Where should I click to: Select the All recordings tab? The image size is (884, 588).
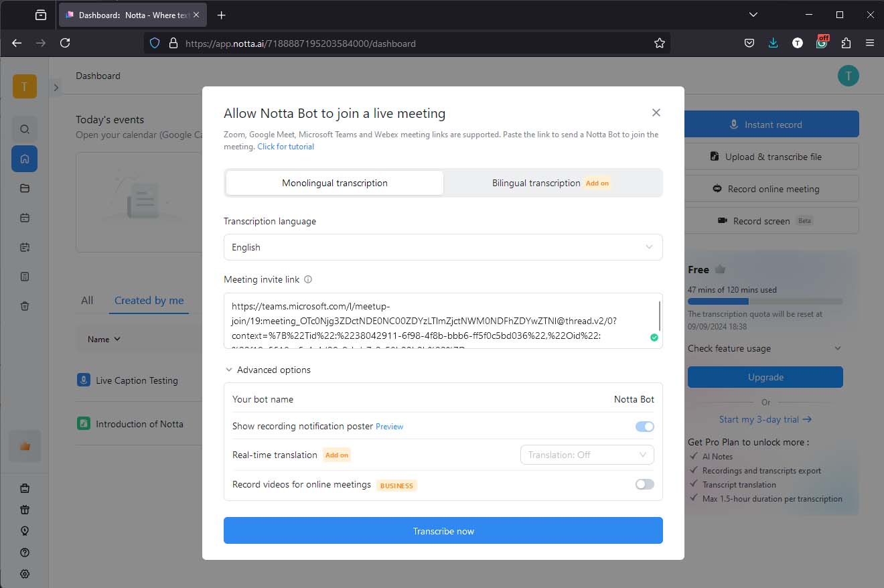click(87, 301)
